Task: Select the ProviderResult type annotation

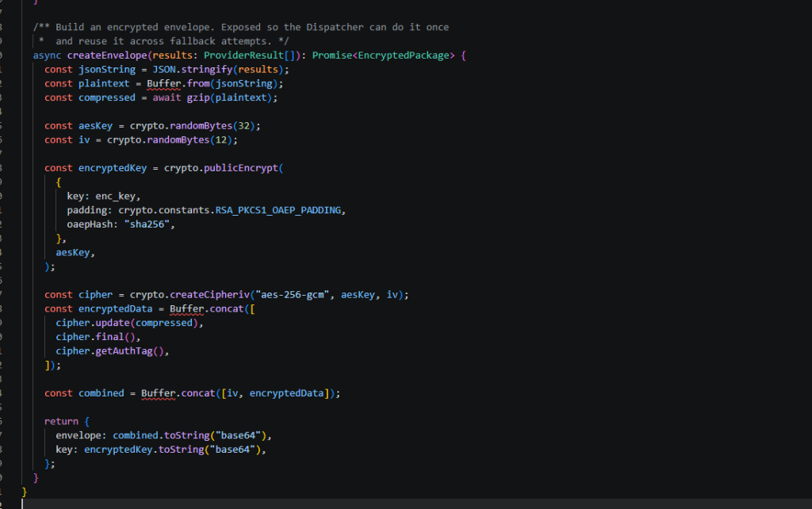Action: click(244, 55)
